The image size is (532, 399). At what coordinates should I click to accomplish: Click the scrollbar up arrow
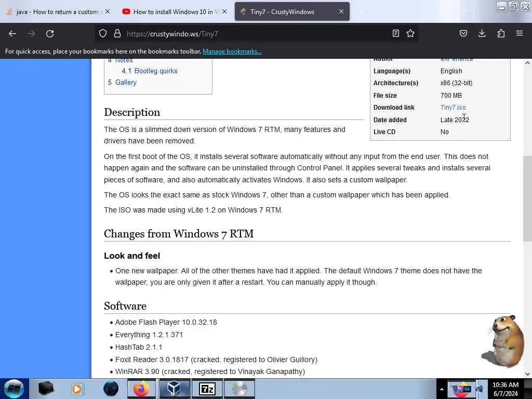click(x=527, y=63)
